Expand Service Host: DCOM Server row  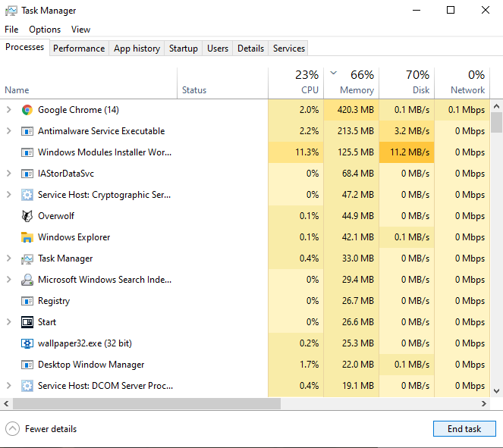click(9, 386)
